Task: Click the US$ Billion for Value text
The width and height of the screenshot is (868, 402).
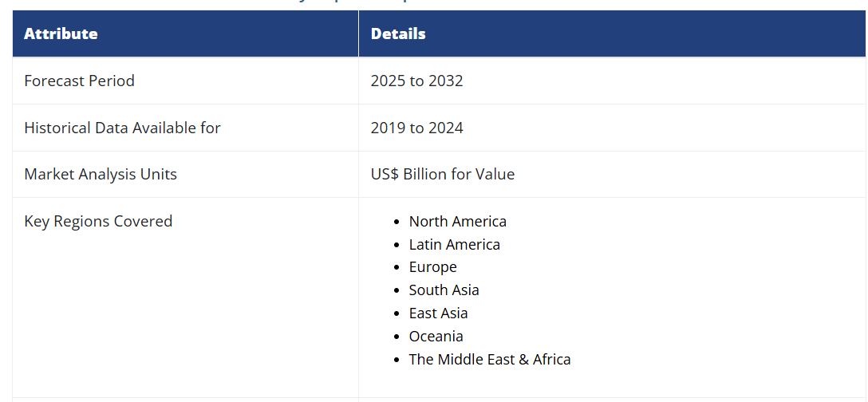Action: click(442, 174)
